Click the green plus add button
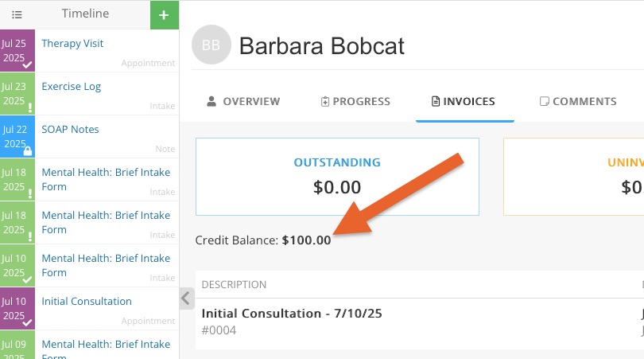 [165, 15]
